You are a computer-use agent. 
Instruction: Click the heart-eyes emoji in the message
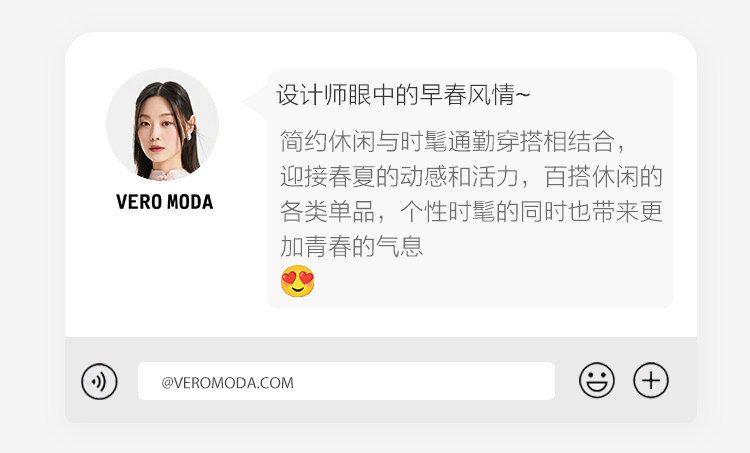pos(298,281)
